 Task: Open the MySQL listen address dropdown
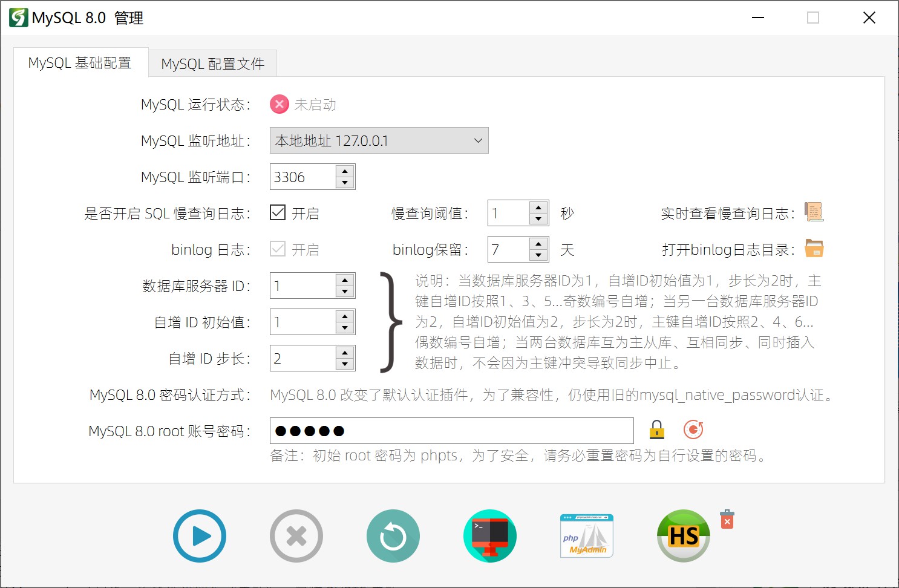[x=379, y=140]
